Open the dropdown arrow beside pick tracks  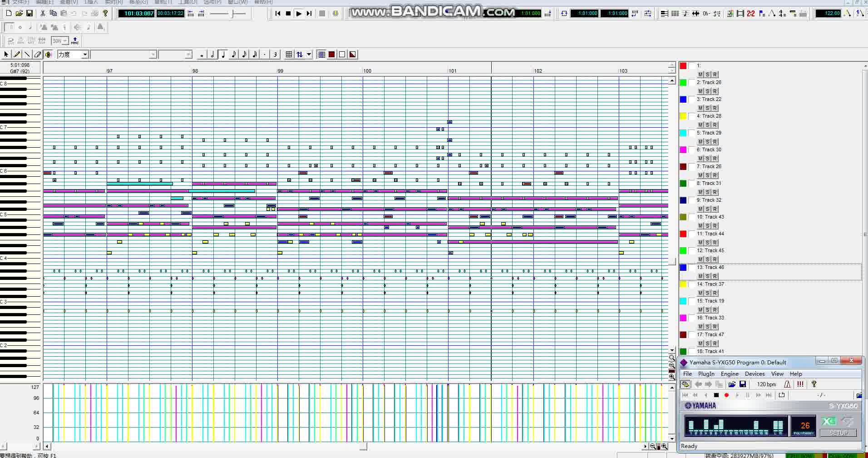pos(309,55)
